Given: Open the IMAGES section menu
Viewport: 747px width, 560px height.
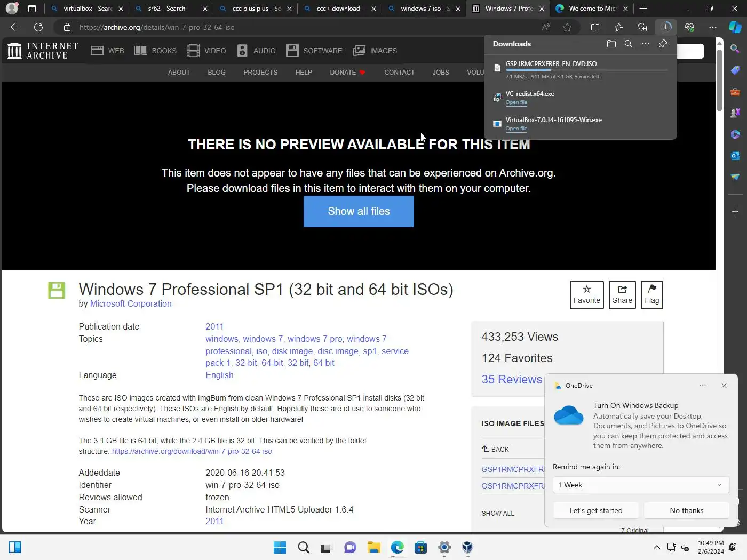Looking at the screenshot, I should pos(375,51).
